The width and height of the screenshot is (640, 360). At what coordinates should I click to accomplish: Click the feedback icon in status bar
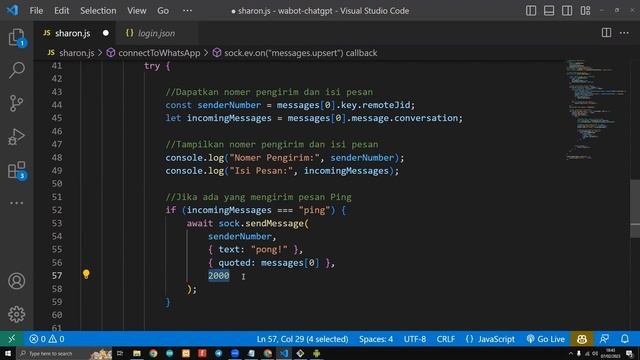point(604,339)
